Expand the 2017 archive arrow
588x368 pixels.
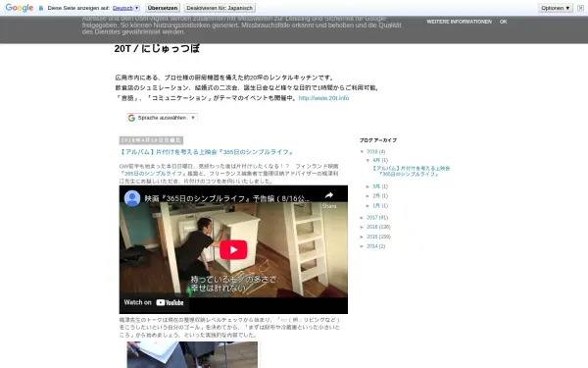click(x=362, y=218)
